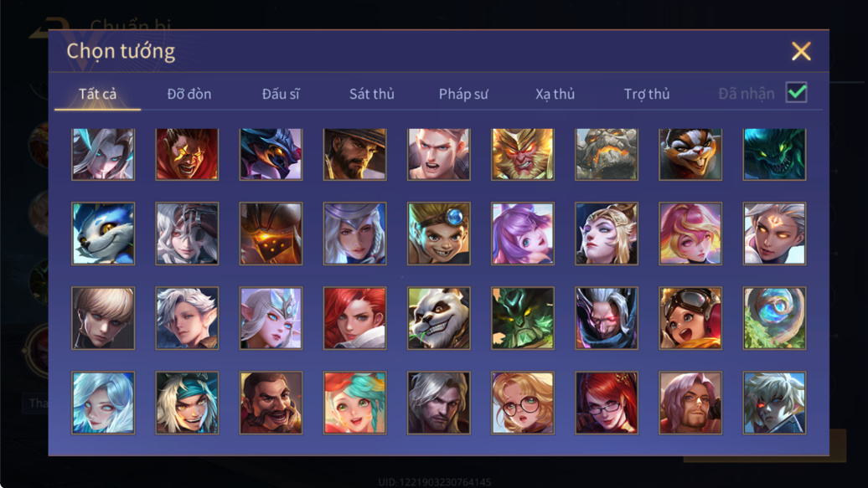Choose the monkey king hero with golden crown
868x488 pixels.
click(x=522, y=154)
